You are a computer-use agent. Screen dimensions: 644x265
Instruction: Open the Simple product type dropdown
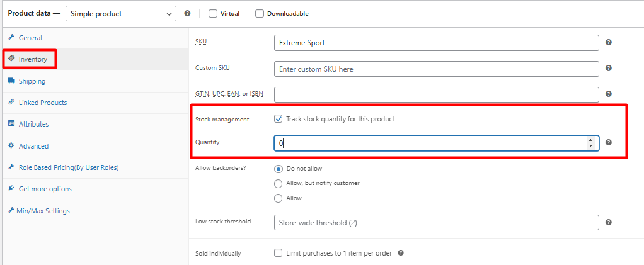point(121,14)
